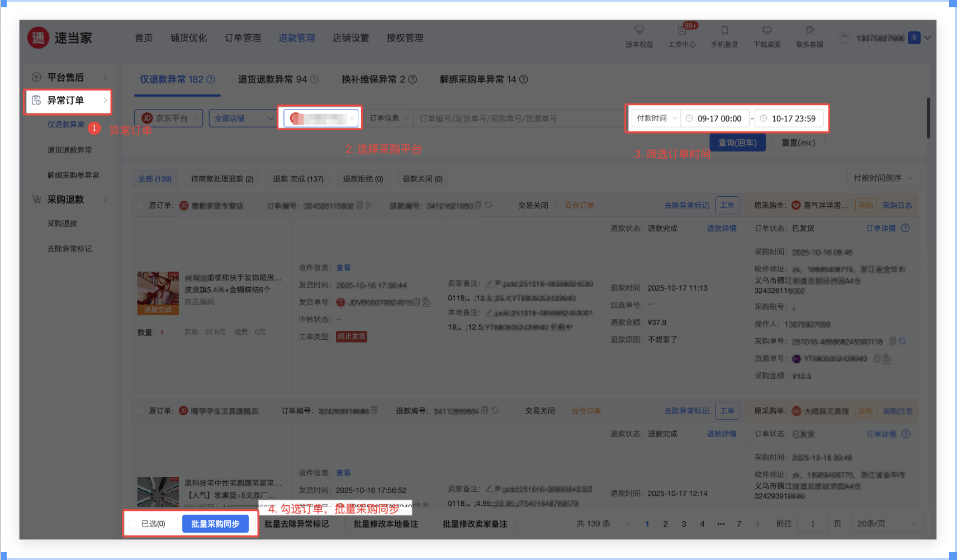This screenshot has width=957, height=560.
Task: Open the 京东平台 platform dropdown
Action: tap(168, 118)
